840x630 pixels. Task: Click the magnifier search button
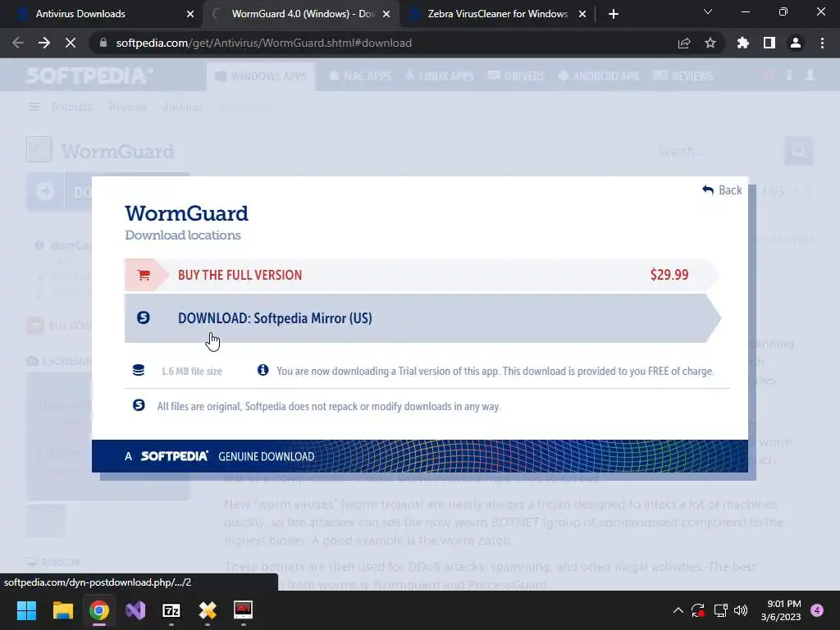799,151
